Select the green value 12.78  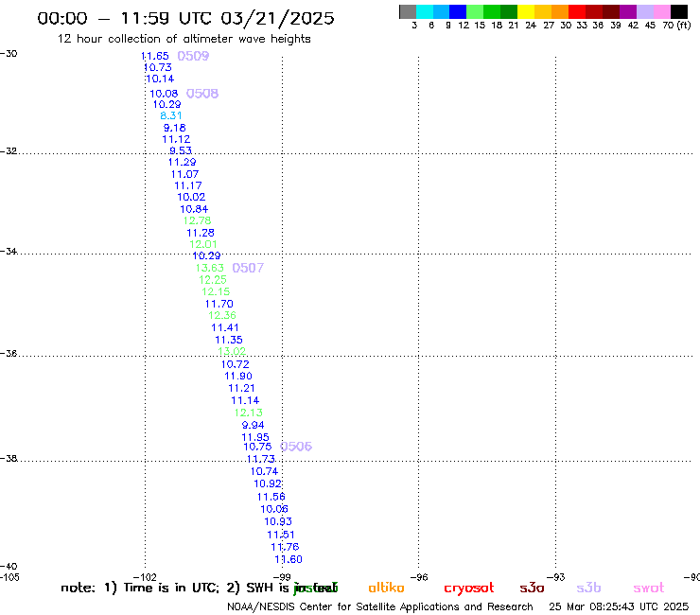[x=198, y=220]
